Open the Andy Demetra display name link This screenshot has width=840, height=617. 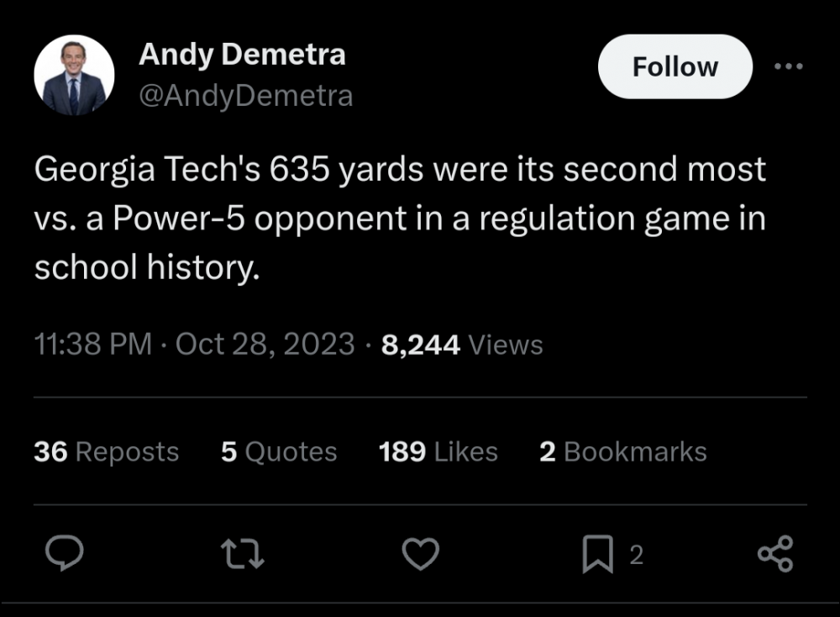(242, 55)
